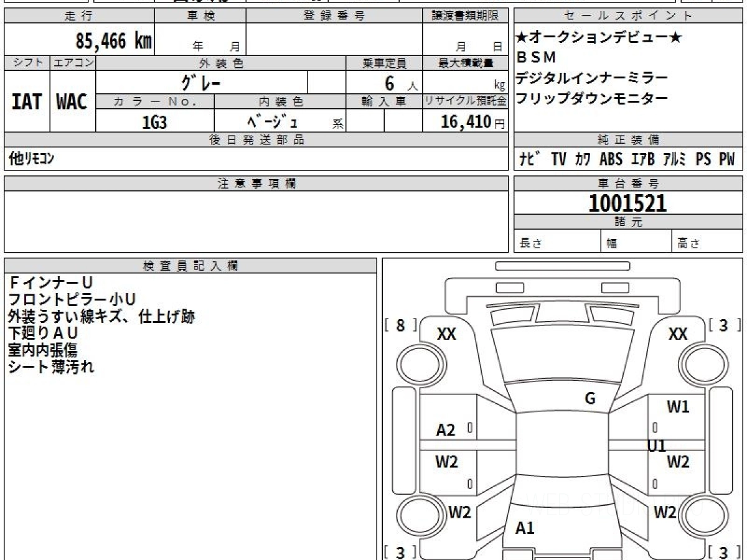The image size is (747, 560).
Task: Click the BSM sales point line
Action: click(x=536, y=57)
